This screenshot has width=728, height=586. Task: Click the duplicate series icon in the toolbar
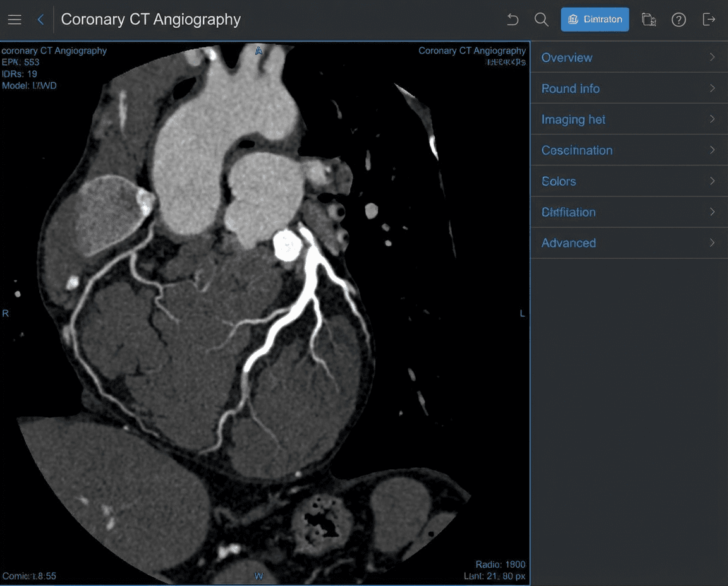click(x=649, y=20)
